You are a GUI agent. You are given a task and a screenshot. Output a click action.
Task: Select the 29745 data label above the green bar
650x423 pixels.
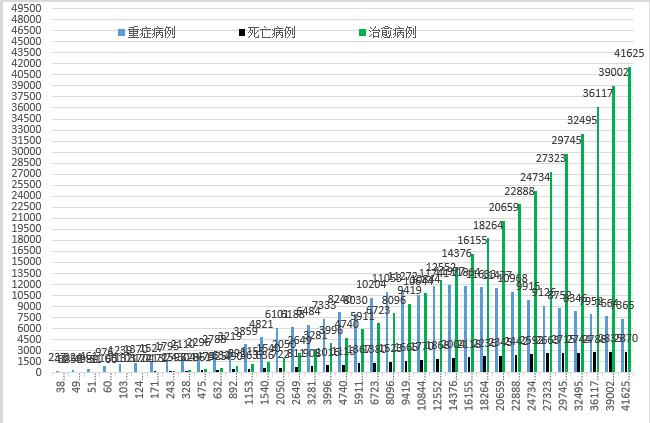(566, 140)
